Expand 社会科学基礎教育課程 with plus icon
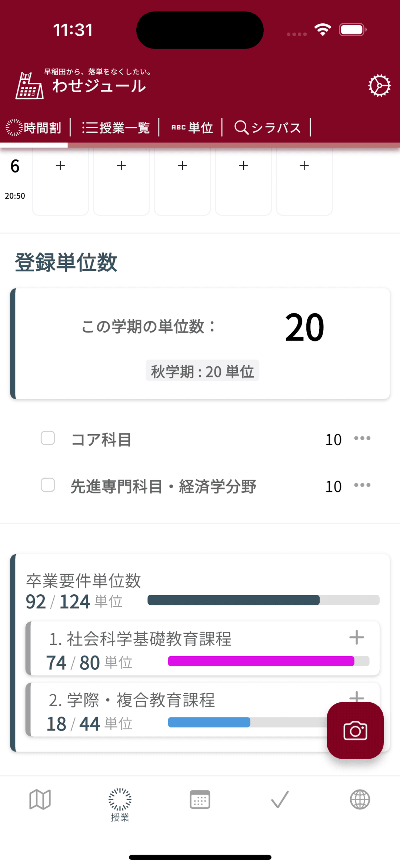Viewport: 400px width, 868px height. tap(356, 637)
